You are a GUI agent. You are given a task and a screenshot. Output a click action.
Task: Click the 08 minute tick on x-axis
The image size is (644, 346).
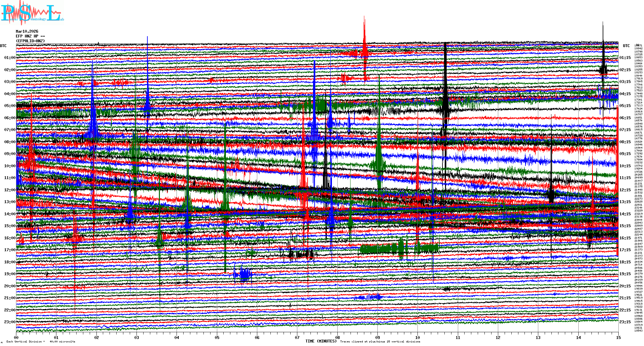(x=337, y=337)
